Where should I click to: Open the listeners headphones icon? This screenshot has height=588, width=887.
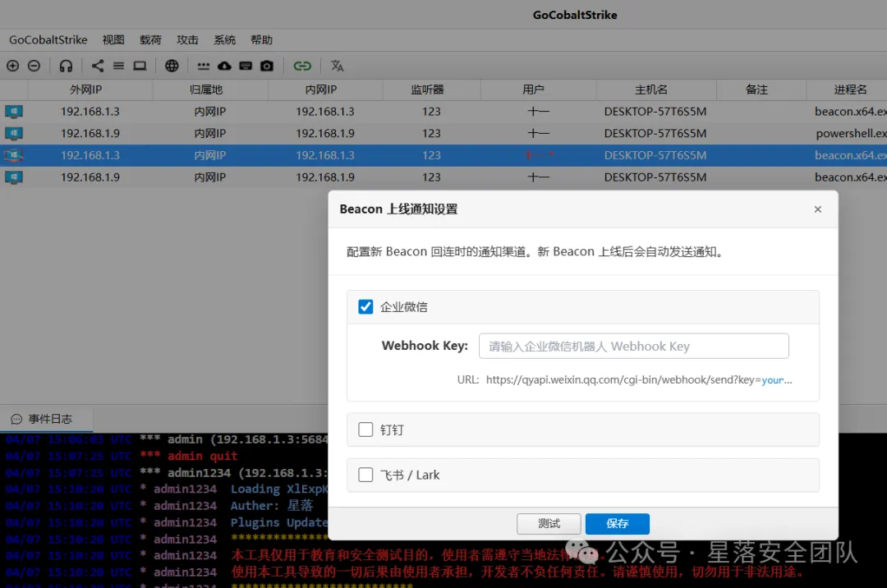click(x=67, y=66)
